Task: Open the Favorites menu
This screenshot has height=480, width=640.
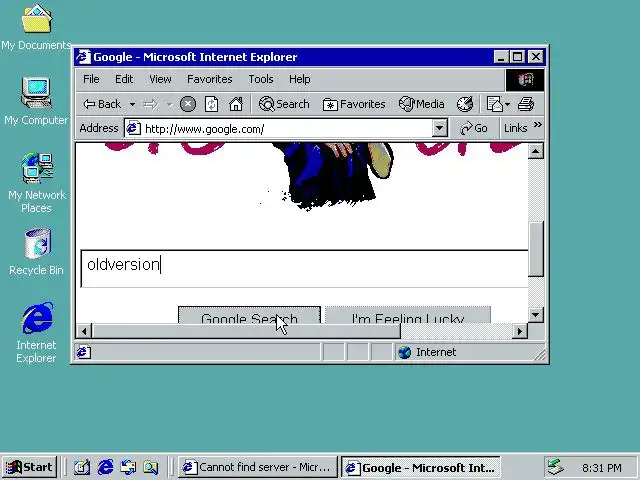Action: pyautogui.click(x=210, y=79)
